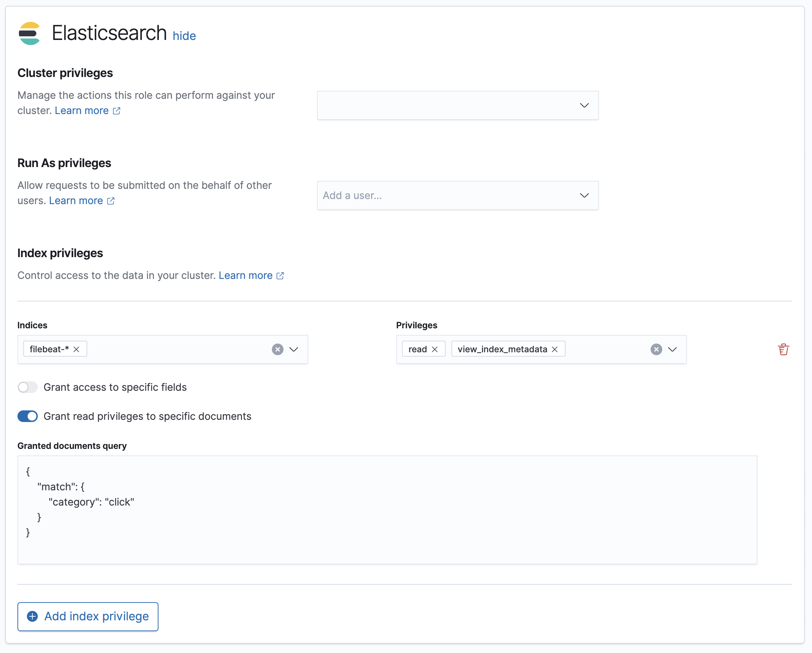This screenshot has height=653, width=812.
Task: Expand the Indices options chevron
Action: tap(294, 349)
